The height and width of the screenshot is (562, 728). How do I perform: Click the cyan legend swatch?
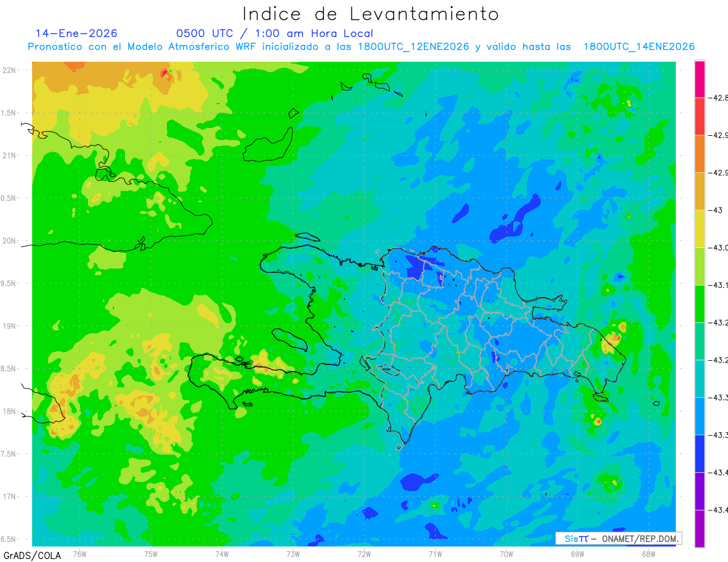pyautogui.click(x=699, y=378)
